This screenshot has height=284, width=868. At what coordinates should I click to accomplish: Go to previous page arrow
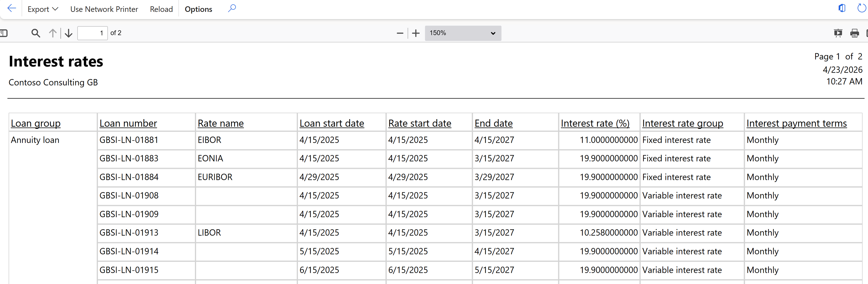click(x=53, y=33)
